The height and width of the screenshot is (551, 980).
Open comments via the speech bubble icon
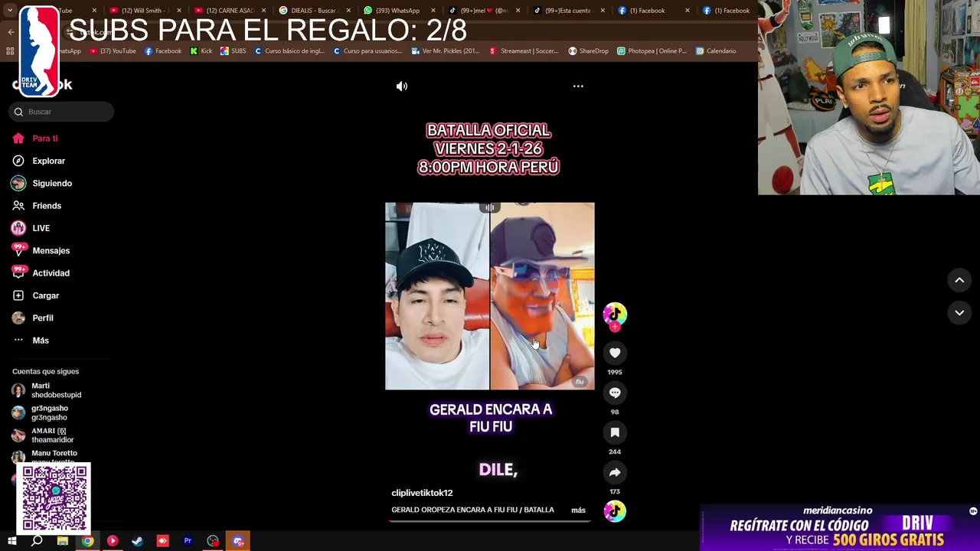(615, 393)
